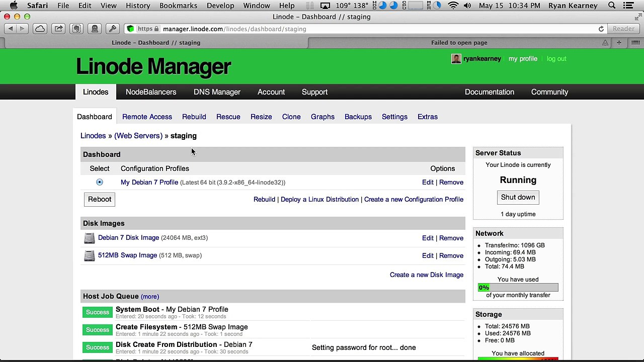Open the Develop menu

click(220, 6)
